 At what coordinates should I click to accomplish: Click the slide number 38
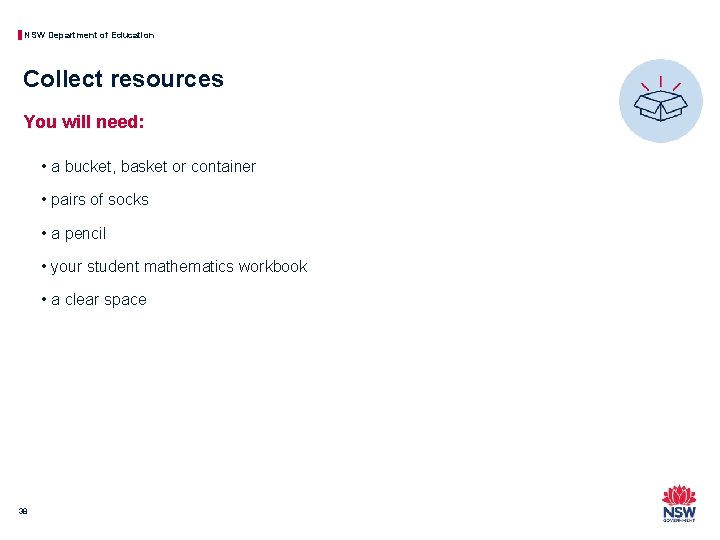[x=23, y=511]
